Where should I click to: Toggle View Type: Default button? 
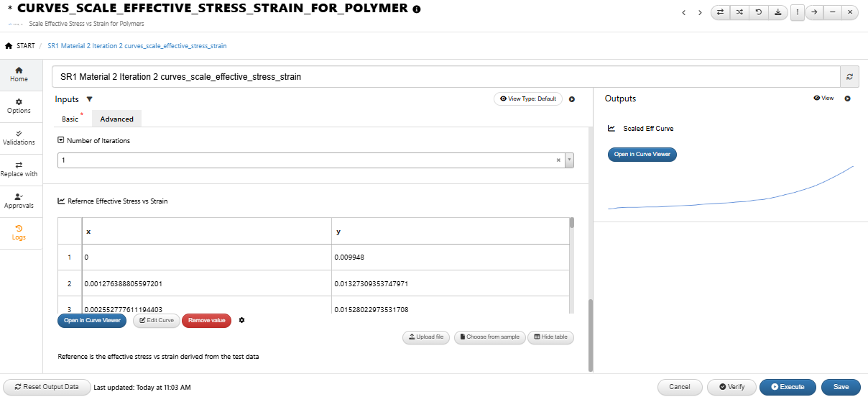point(527,99)
